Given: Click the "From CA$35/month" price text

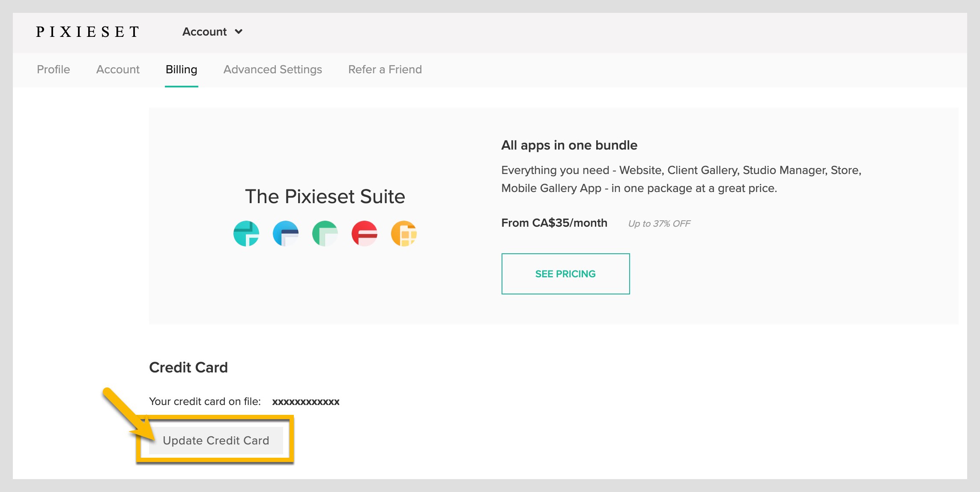Looking at the screenshot, I should pyautogui.click(x=554, y=223).
